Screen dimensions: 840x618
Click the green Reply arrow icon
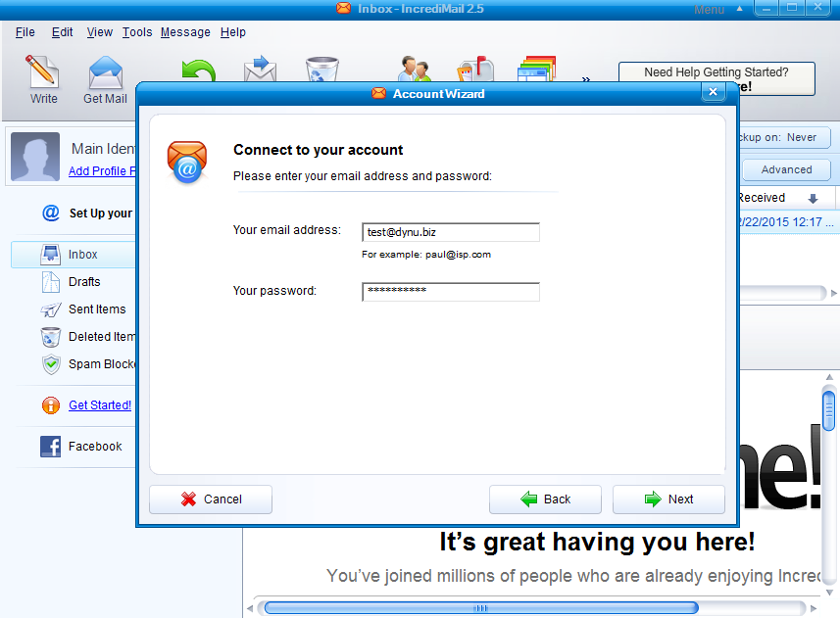point(199,71)
